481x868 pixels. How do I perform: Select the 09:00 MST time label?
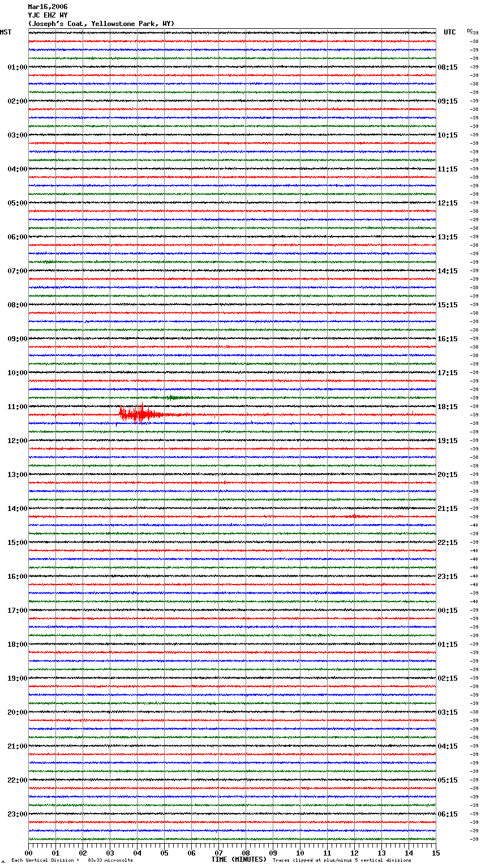coord(18,339)
